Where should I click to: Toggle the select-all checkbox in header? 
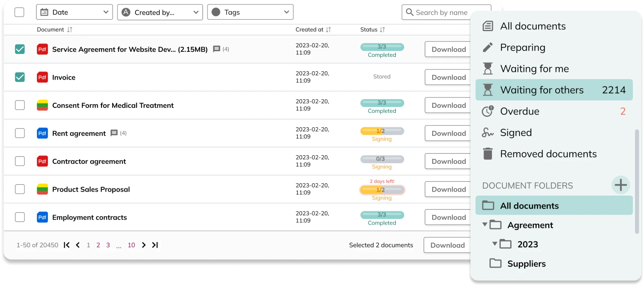[x=19, y=12]
